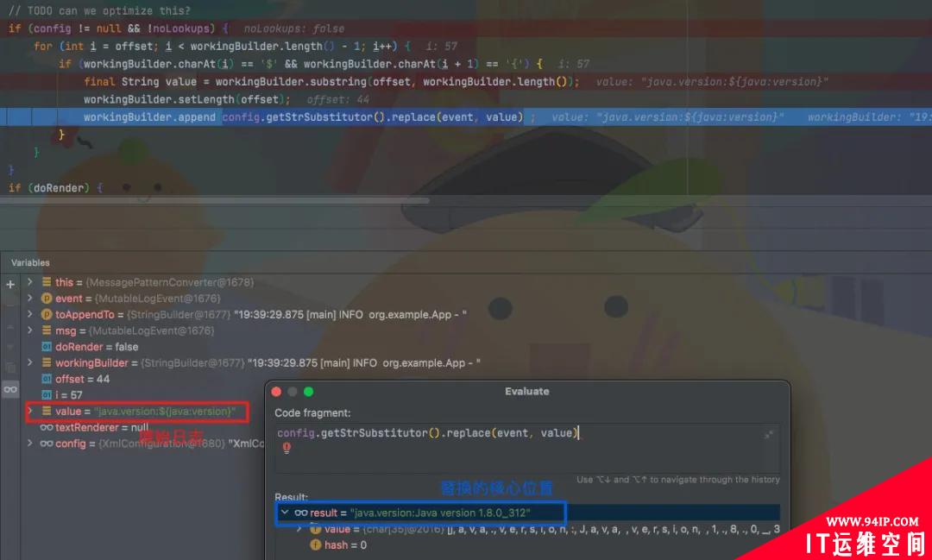The height and width of the screenshot is (560, 932).
Task: Maximize the Evaluate dialog with green button
Action: click(308, 391)
